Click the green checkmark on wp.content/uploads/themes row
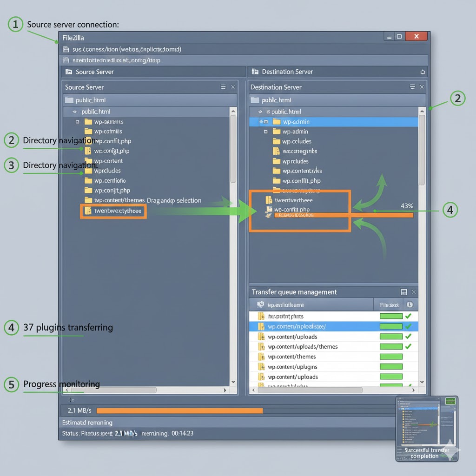Viewport: 476px width, 476px height. coord(408,346)
